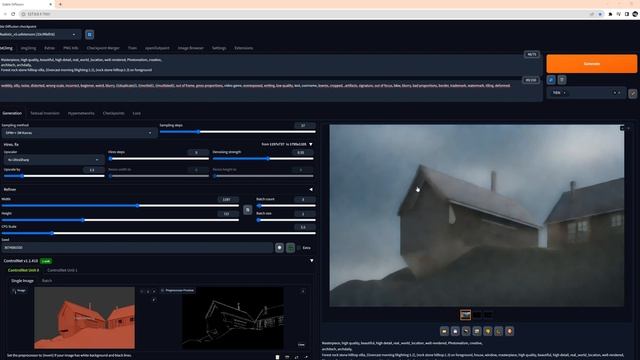Click the Seed input field

pos(137,248)
